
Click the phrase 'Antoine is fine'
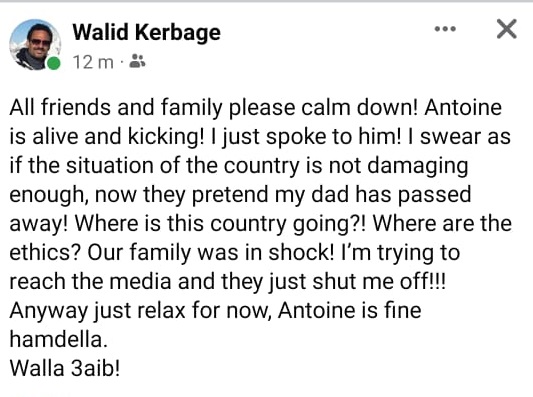tap(350, 311)
